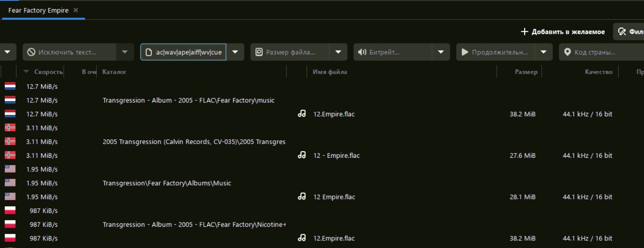Expand the file size filter dropdown
This screenshot has width=644, height=248.
pos(338,52)
